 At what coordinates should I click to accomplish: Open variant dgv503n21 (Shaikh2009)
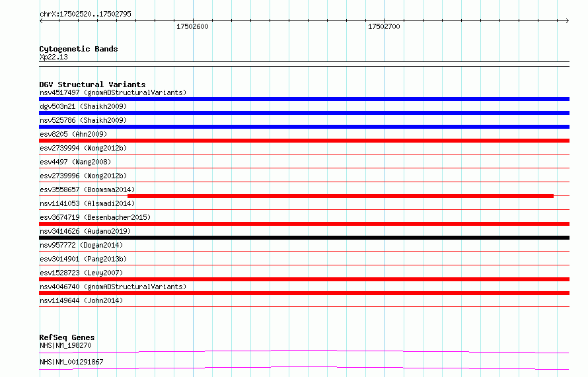pyautogui.click(x=83, y=106)
